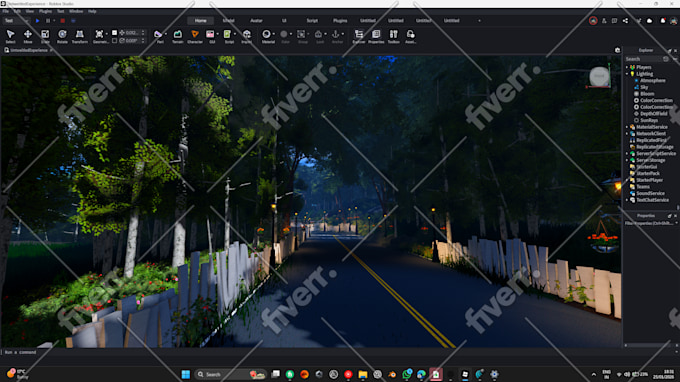Open the Import tool
The height and width of the screenshot is (382, 680).
(x=247, y=36)
